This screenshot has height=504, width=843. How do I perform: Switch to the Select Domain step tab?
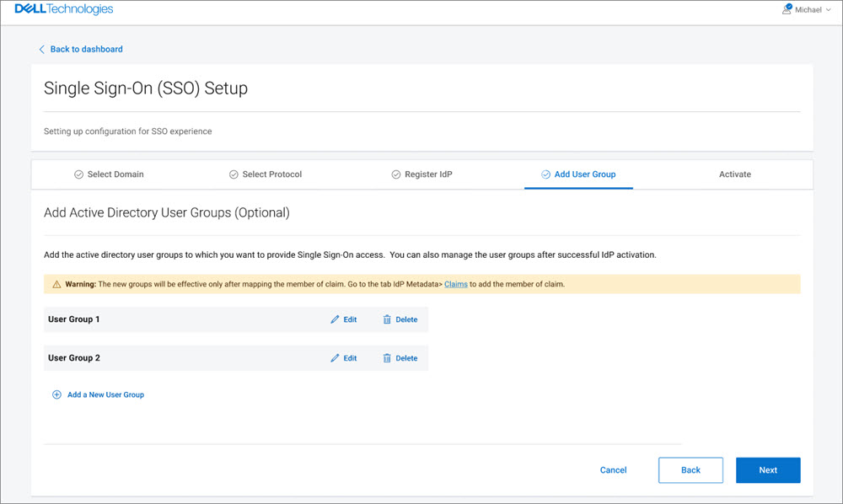[x=109, y=174]
